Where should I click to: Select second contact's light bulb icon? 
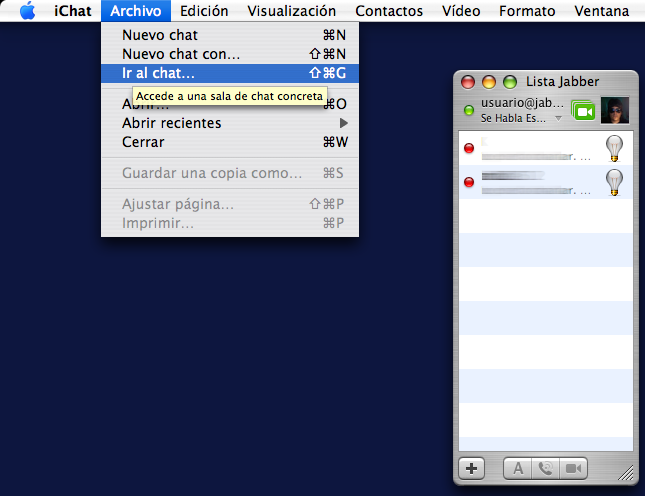(614, 182)
